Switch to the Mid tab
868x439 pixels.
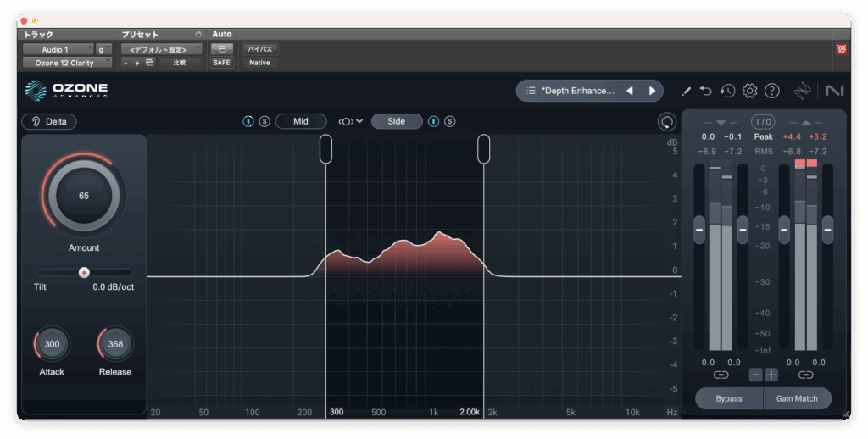pyautogui.click(x=301, y=121)
